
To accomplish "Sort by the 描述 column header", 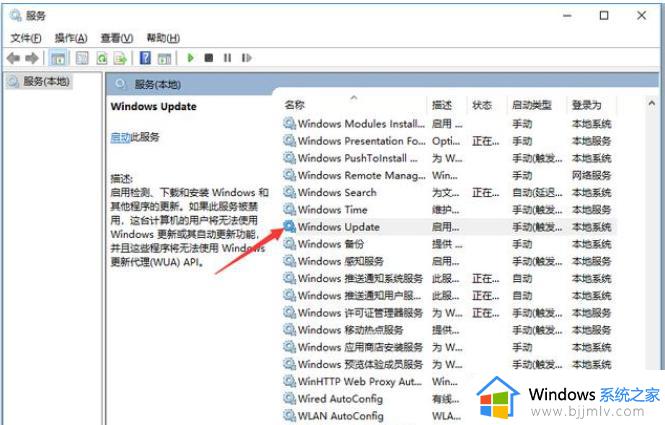I will coord(442,105).
